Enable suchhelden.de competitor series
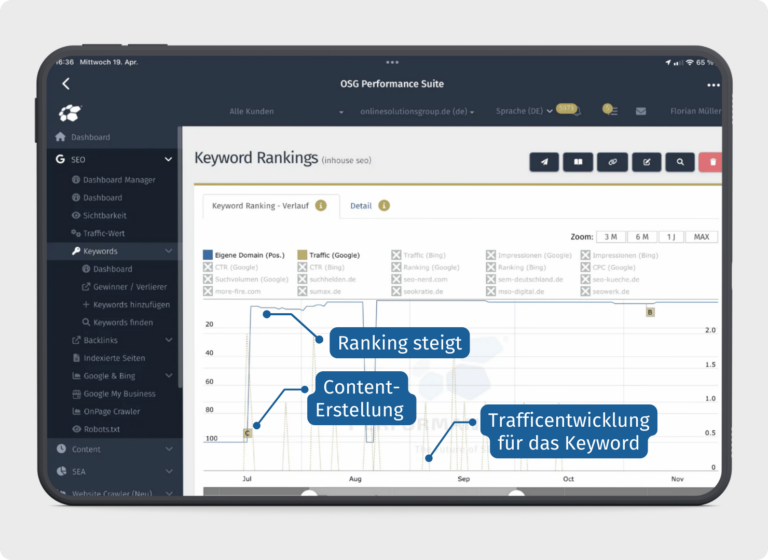 (327, 279)
